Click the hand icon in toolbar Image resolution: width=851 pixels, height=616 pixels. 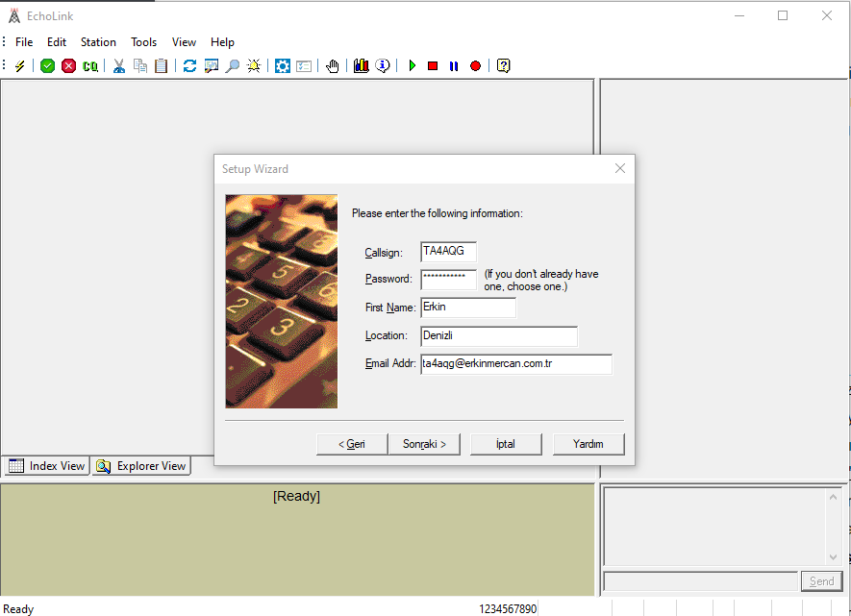333,66
